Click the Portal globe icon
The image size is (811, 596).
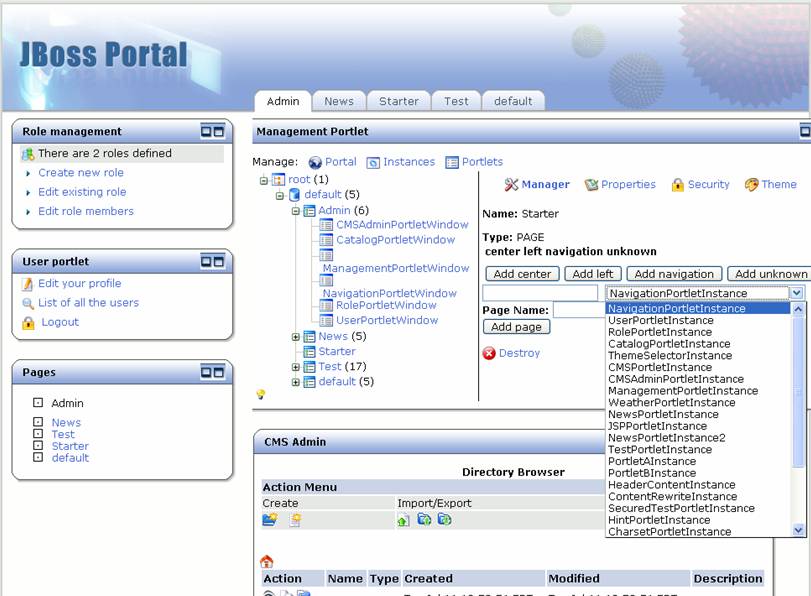(x=315, y=162)
